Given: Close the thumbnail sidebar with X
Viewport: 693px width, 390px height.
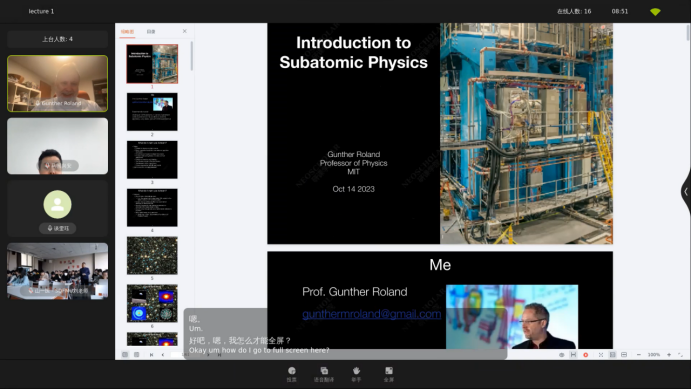Looking at the screenshot, I should tap(185, 31).
